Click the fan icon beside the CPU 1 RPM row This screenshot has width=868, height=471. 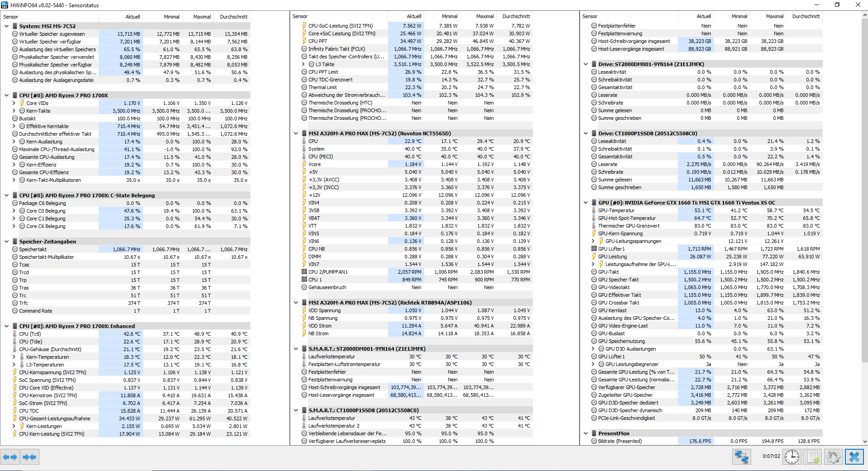click(304, 280)
